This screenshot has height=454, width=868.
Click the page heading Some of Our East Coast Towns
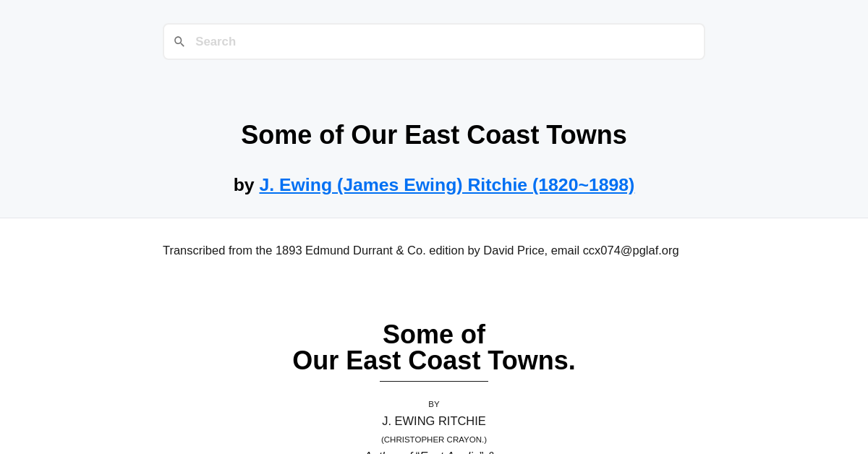click(433, 134)
